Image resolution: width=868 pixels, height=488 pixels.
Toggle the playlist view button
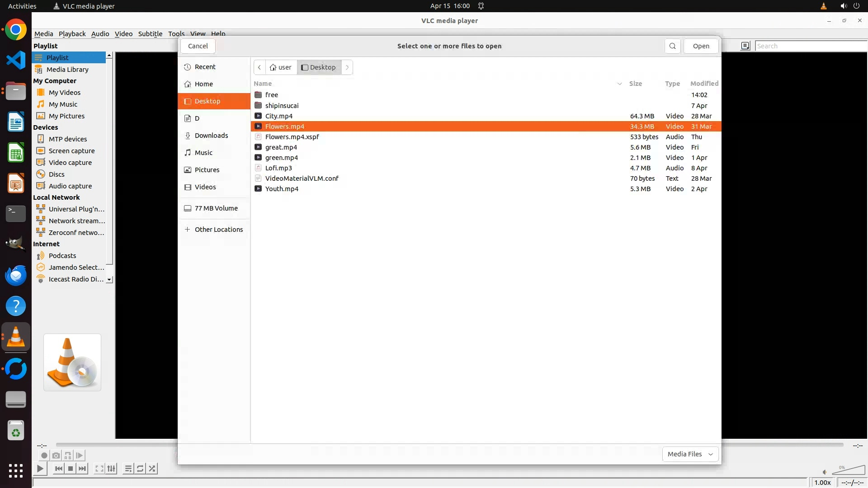click(128, 469)
